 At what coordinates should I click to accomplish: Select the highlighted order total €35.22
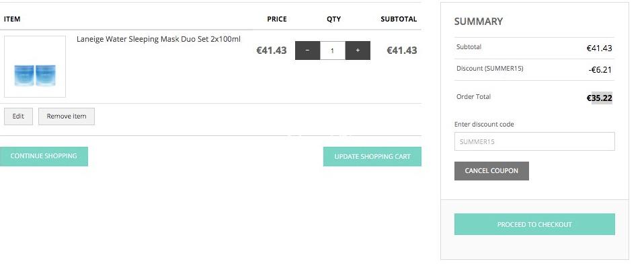point(599,98)
